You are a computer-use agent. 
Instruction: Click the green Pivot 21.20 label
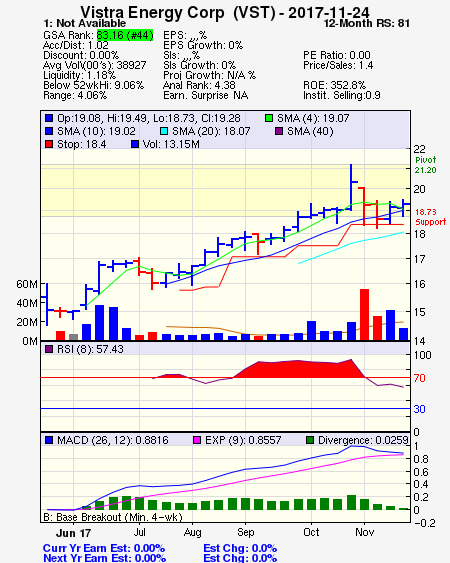426,165
